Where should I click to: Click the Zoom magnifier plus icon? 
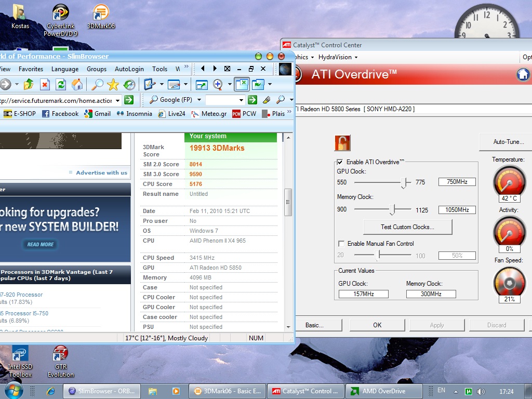point(218,84)
